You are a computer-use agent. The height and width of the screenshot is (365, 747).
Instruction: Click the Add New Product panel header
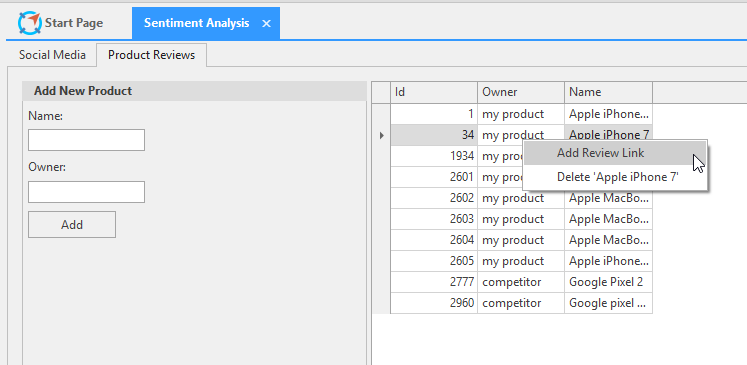(x=194, y=91)
